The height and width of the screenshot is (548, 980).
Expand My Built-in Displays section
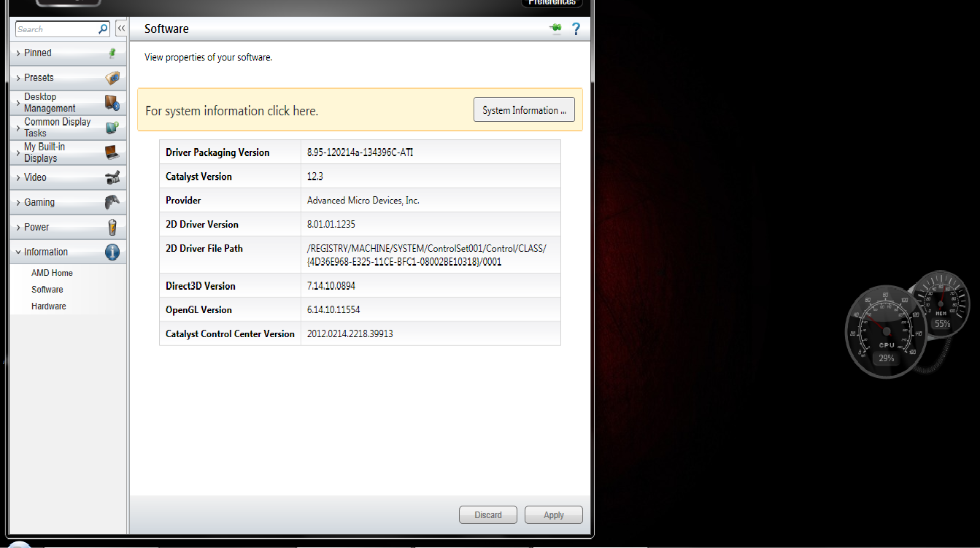point(44,153)
